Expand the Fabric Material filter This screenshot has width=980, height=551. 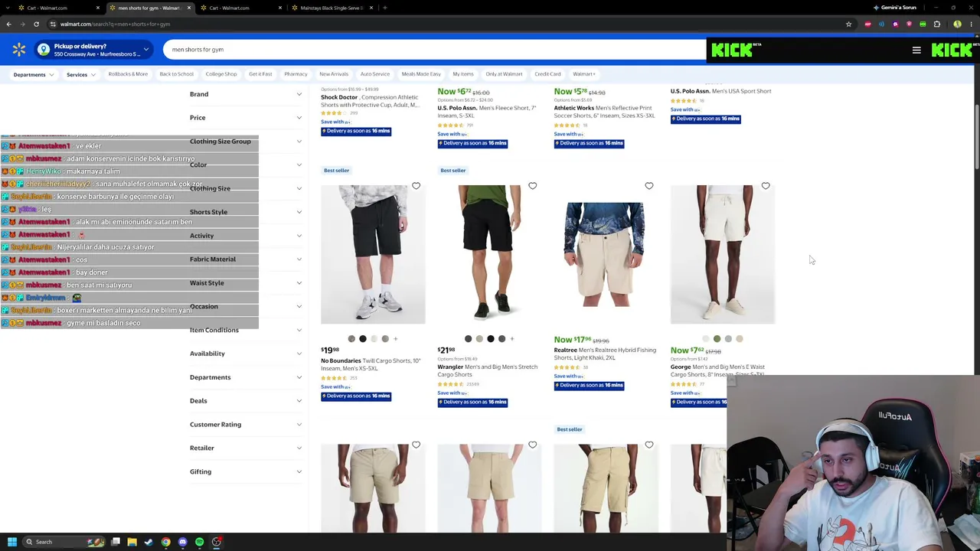pos(246,259)
